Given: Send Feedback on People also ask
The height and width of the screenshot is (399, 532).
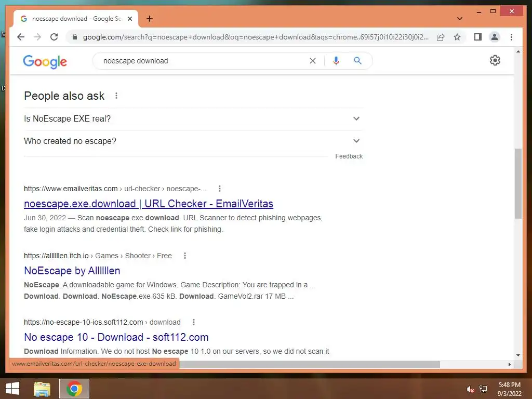Looking at the screenshot, I should point(349,156).
